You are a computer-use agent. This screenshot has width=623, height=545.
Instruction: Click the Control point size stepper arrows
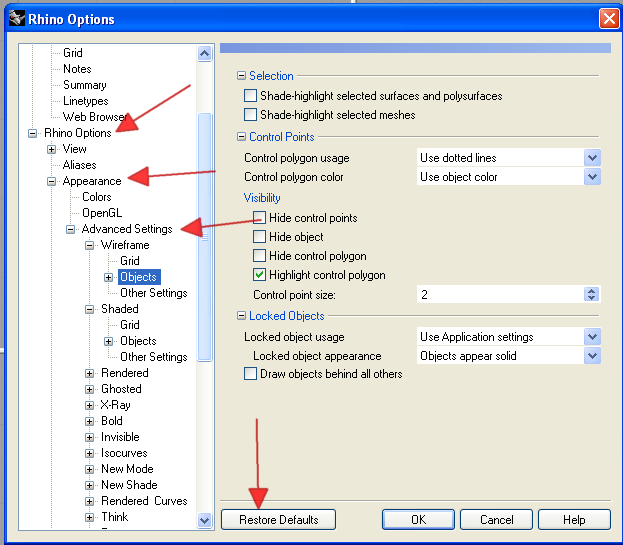tap(592, 294)
